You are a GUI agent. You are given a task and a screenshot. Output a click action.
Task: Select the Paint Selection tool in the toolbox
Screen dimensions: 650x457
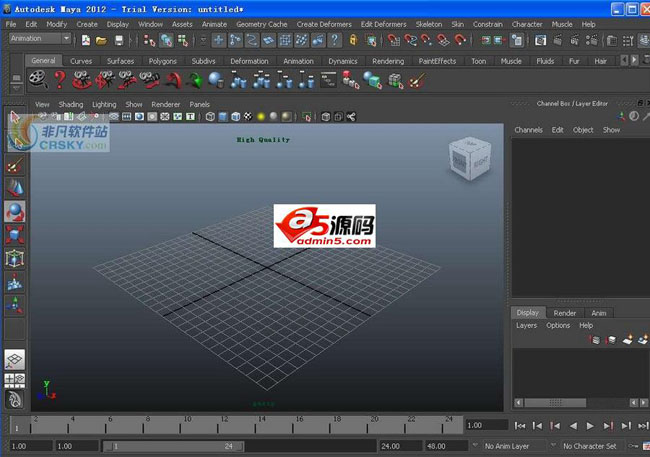tap(15, 165)
